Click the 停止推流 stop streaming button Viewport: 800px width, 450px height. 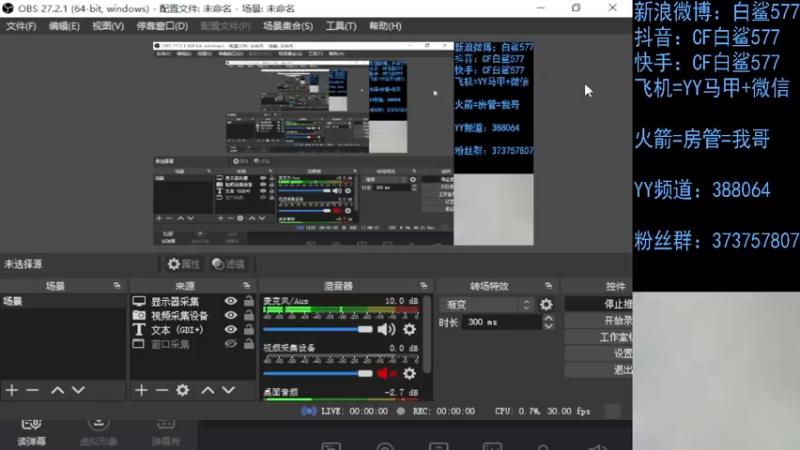598,304
